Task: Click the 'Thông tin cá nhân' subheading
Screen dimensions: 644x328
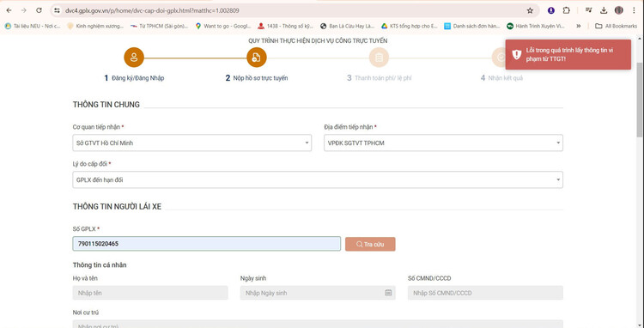Action: pyautogui.click(x=100, y=265)
